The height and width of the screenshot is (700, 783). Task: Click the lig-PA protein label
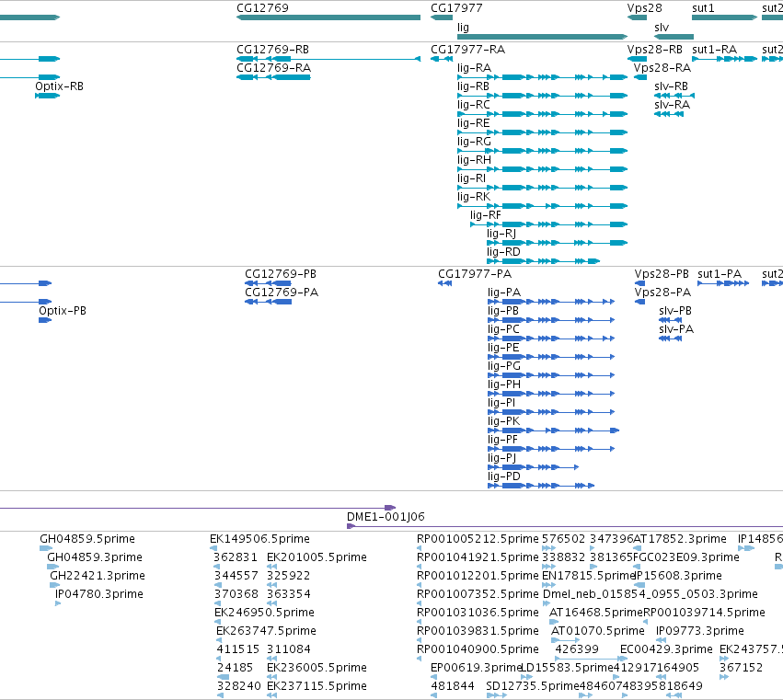coord(504,293)
